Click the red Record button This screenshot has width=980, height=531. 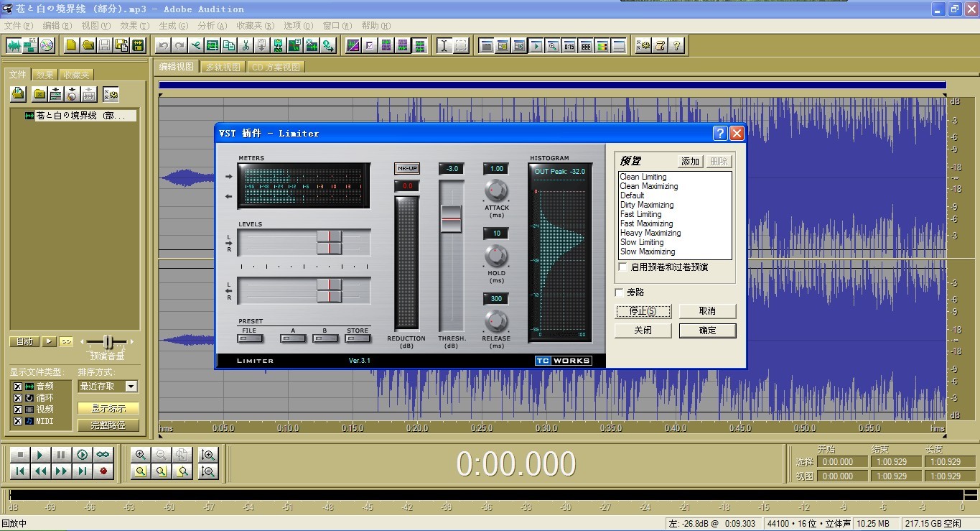click(103, 471)
